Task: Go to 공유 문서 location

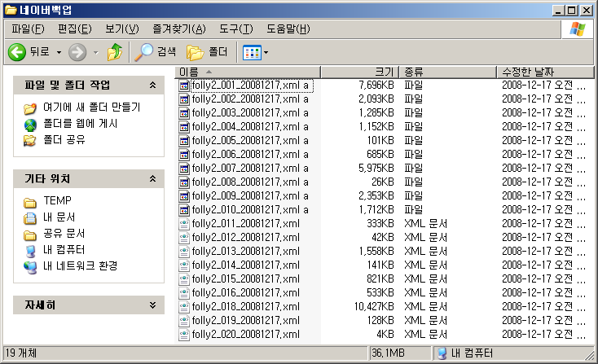Action: [64, 234]
